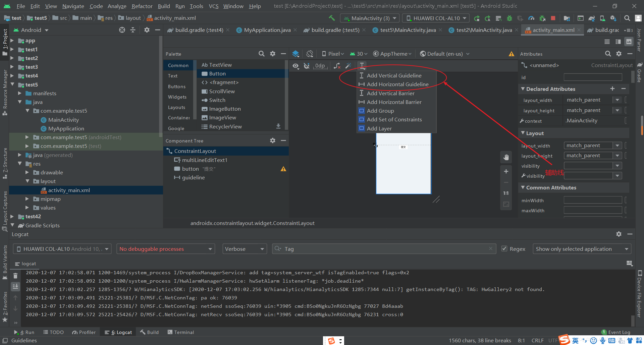This screenshot has width=644, height=345.
Task: Switch editor to Code view icon
Action: pyautogui.click(x=607, y=42)
